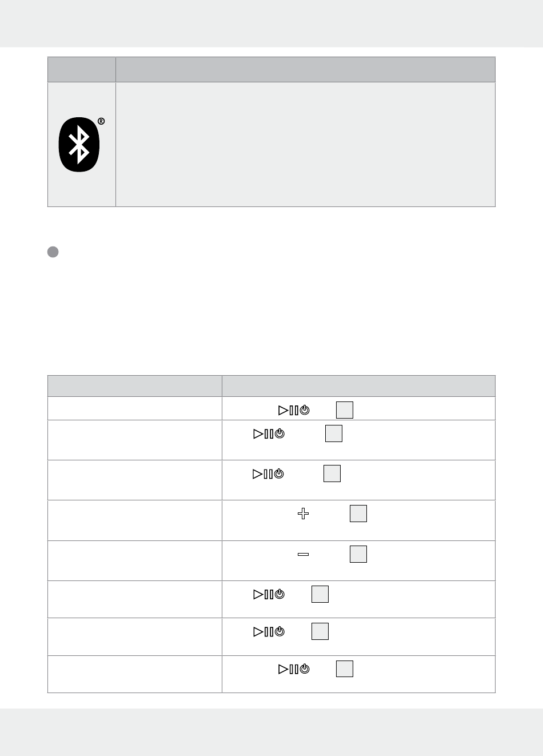Click the small box in last table row
543x756 pixels.
point(345,669)
